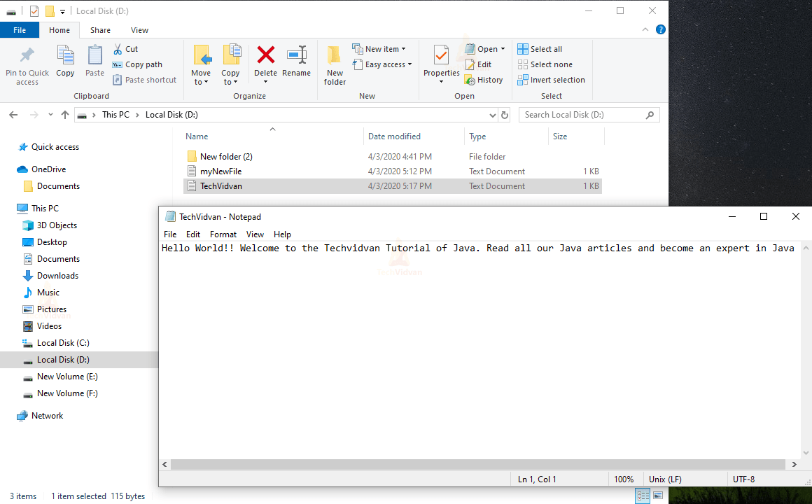Create a New folder
The height and width of the screenshot is (504, 812).
pos(334,64)
